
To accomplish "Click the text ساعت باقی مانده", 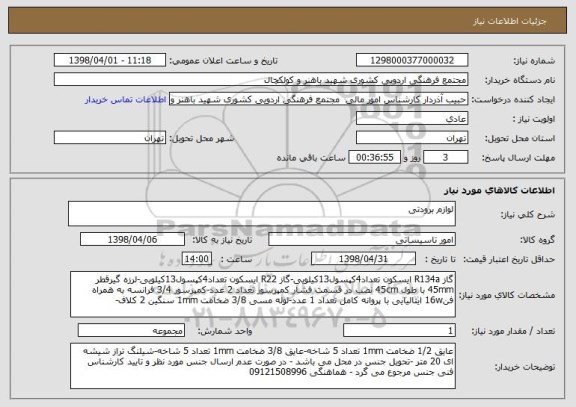I will (x=311, y=158).
